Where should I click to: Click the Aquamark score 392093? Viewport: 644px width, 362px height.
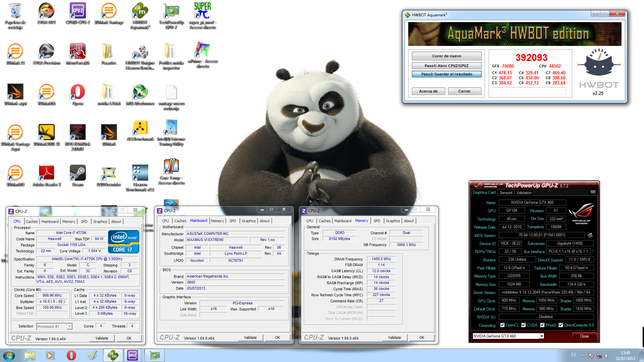pos(531,58)
